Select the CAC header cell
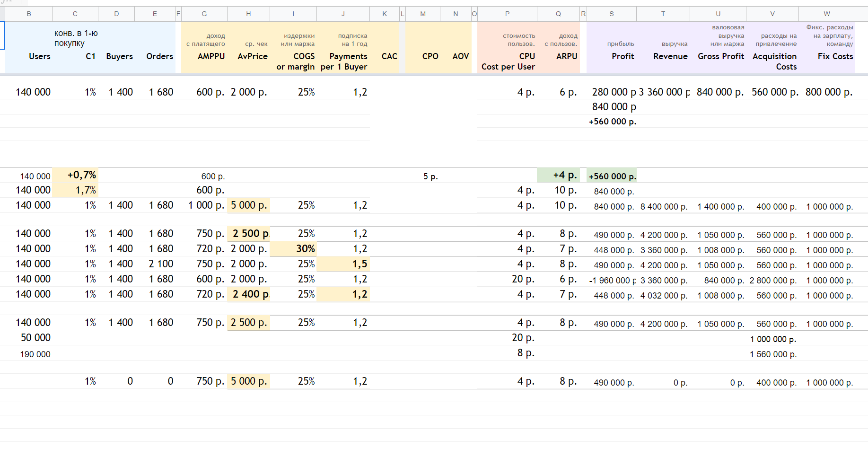The height and width of the screenshot is (449, 868). coord(389,56)
